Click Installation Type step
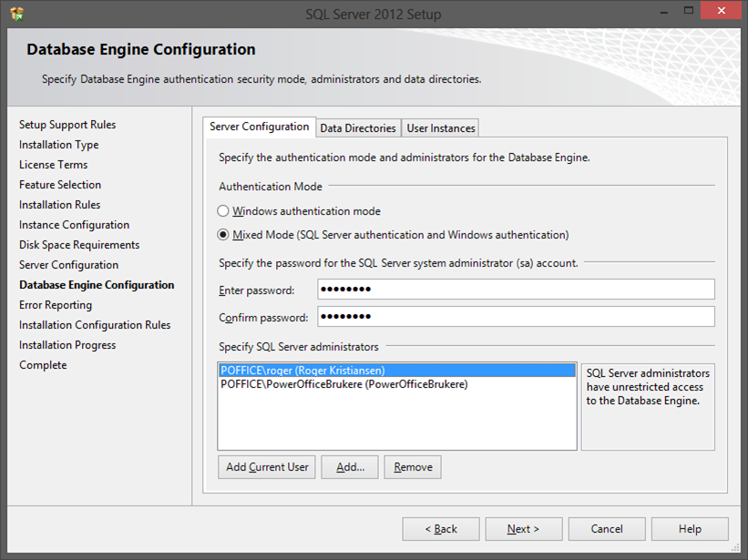This screenshot has width=748, height=560. click(x=58, y=145)
